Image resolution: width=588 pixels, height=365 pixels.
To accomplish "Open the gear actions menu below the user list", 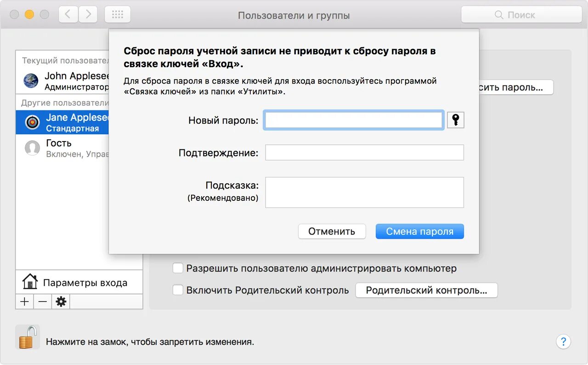I will point(61,302).
